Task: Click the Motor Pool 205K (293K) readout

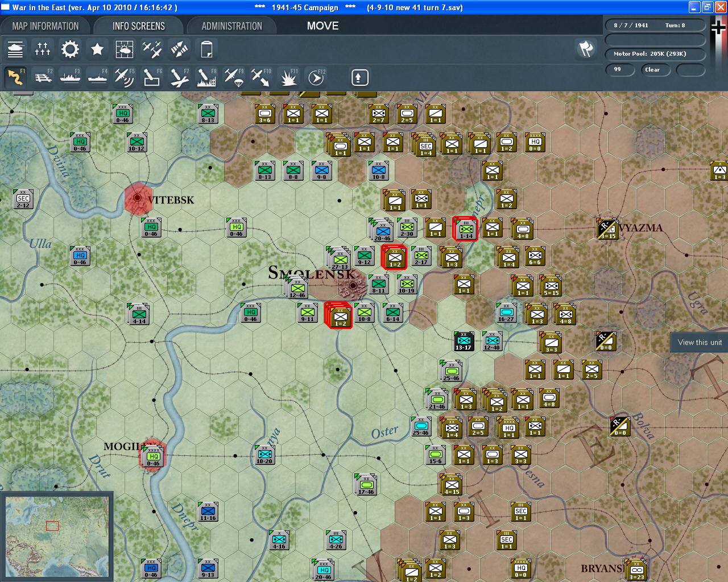Action: 655,54
